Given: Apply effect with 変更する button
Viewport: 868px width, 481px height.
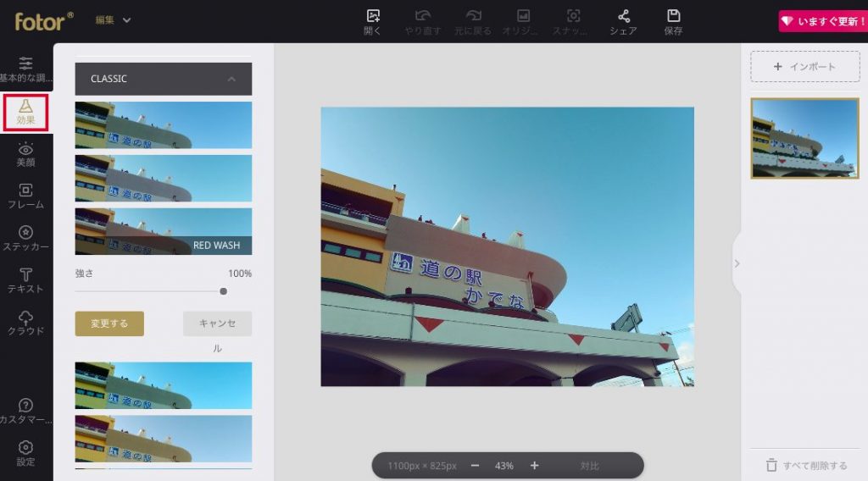Looking at the screenshot, I should pos(109,323).
